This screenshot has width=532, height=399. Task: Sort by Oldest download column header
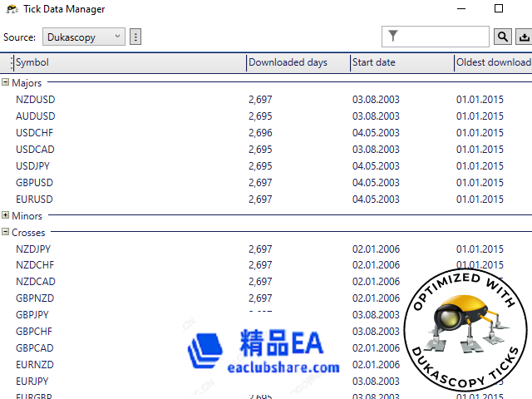pyautogui.click(x=494, y=62)
